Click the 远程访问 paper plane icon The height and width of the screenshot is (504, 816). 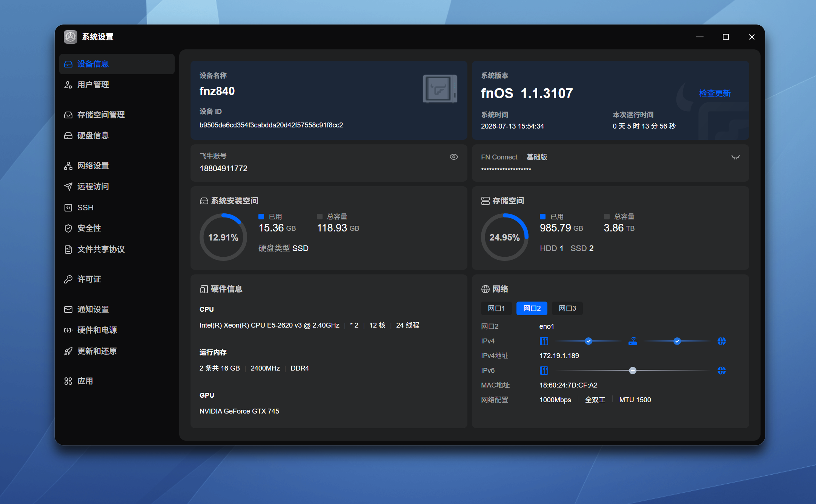click(x=68, y=187)
